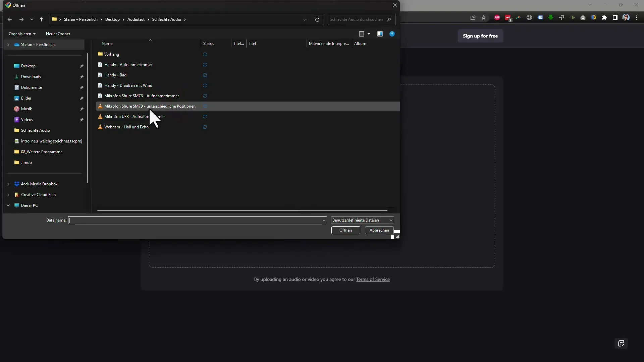Toggle the layout view options dropdown
The width and height of the screenshot is (644, 362).
click(368, 34)
